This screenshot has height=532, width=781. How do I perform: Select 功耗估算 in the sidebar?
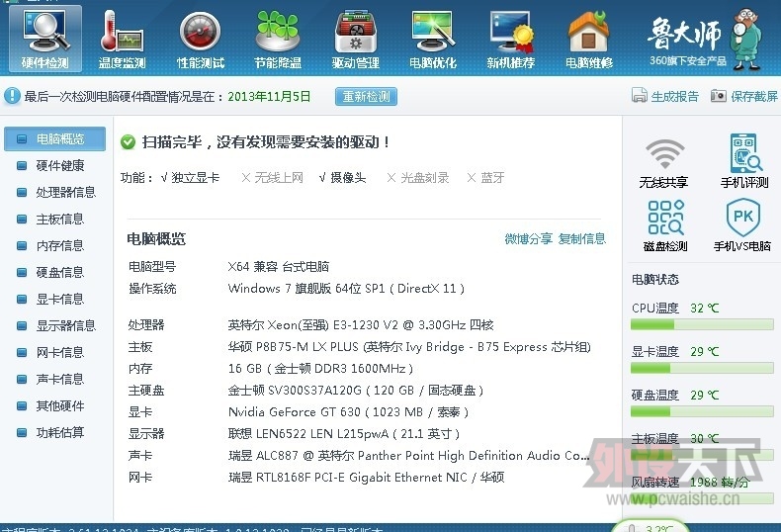tap(54, 432)
